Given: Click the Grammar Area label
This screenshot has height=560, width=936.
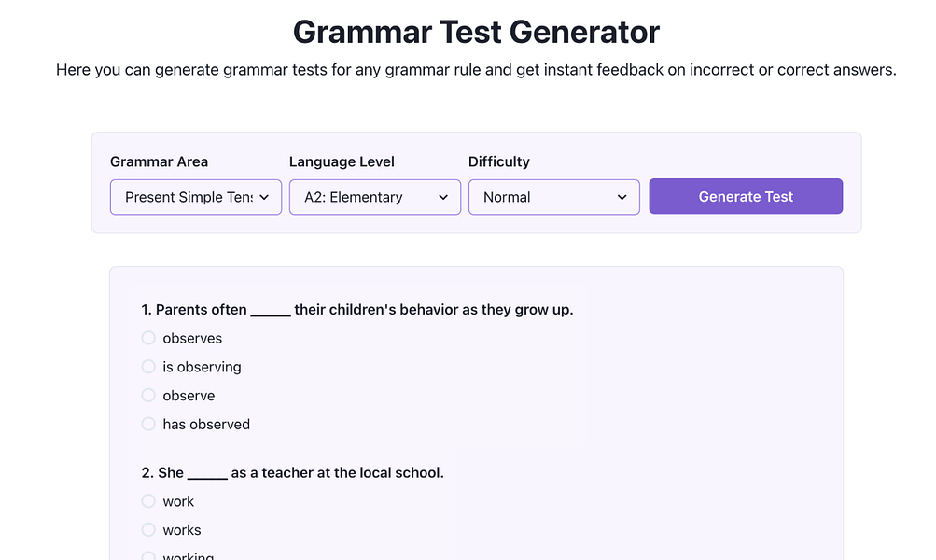Looking at the screenshot, I should click(x=158, y=161).
